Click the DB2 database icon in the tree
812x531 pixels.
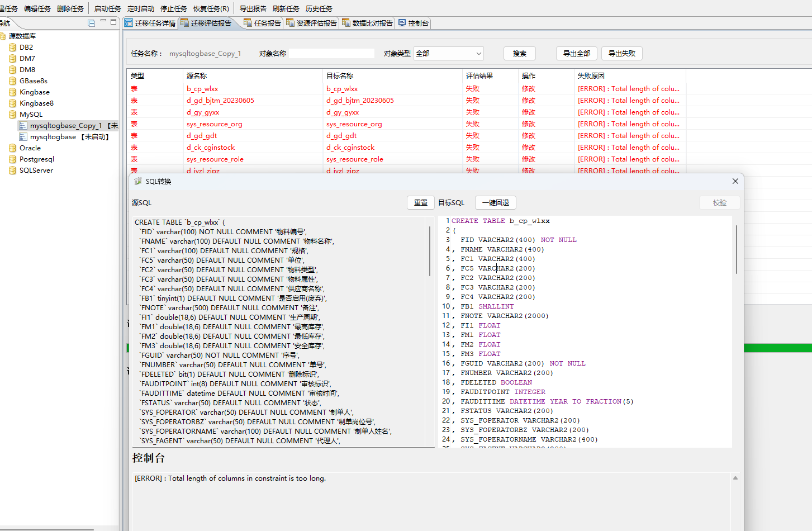click(12, 48)
